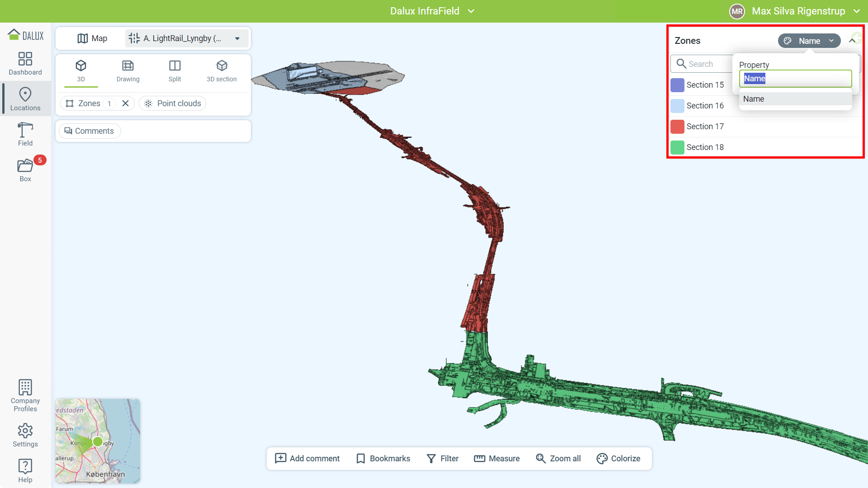Screen dimensions: 868x488
Task: Toggle the Comments chip
Action: (90, 131)
